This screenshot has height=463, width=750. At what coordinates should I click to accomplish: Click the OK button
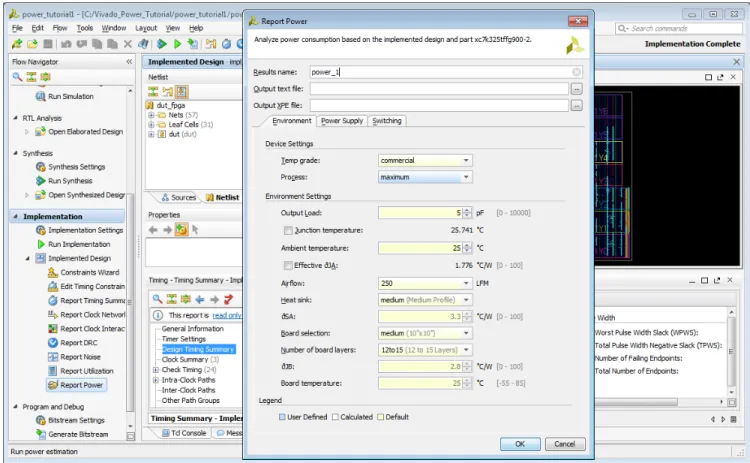520,444
